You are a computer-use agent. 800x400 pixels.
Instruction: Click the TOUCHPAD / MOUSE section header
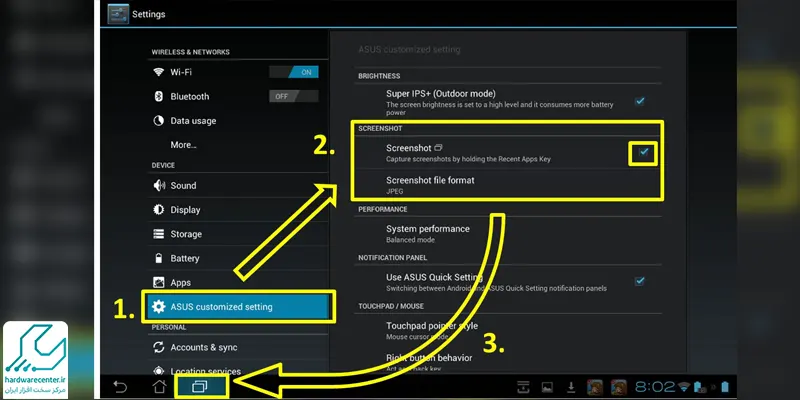coord(391,306)
